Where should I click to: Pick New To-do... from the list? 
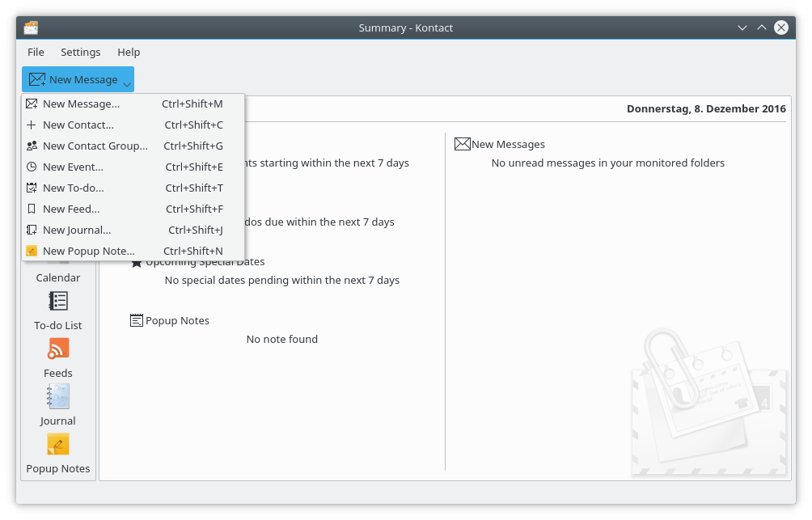pos(73,188)
